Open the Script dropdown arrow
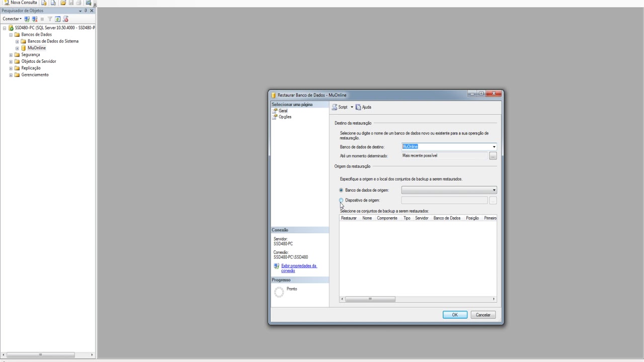 352,107
